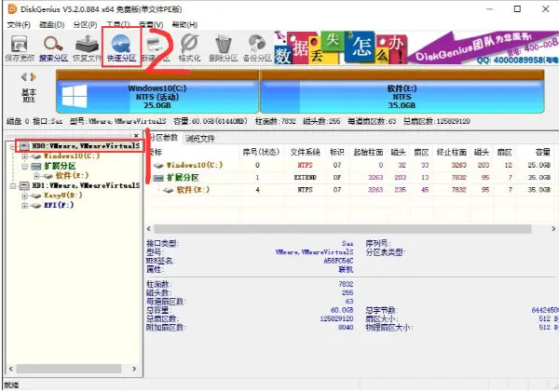Click the Windows logo on the C: partition bar

[75, 96]
